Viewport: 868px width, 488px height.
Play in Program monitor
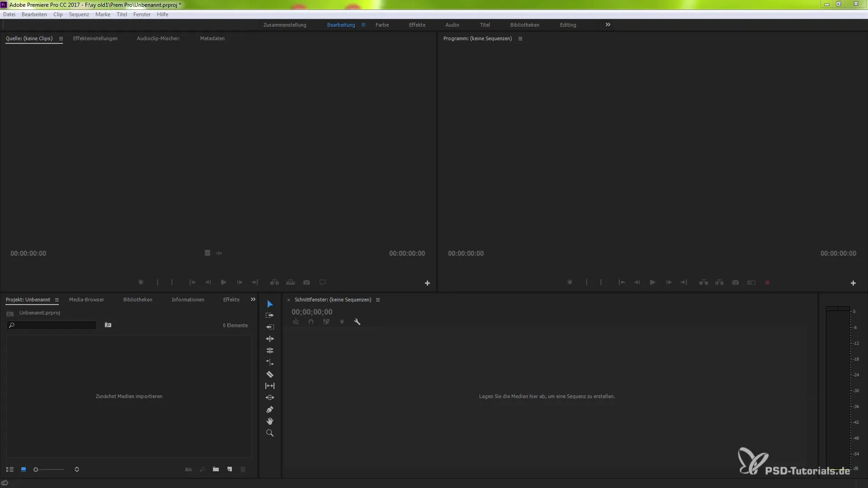[653, 282]
